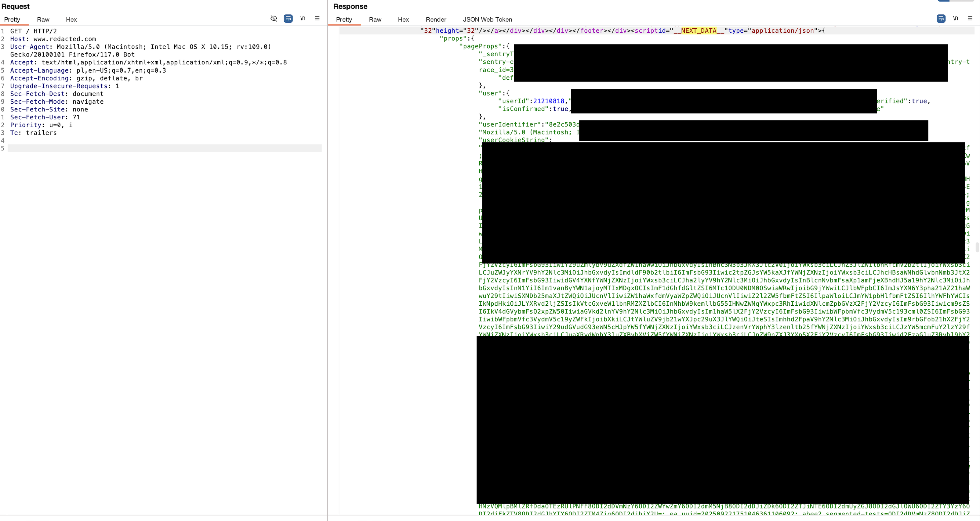The height and width of the screenshot is (521, 980).
Task: Click the 'Host: www.redacted.com' header
Action: pyautogui.click(x=53, y=39)
